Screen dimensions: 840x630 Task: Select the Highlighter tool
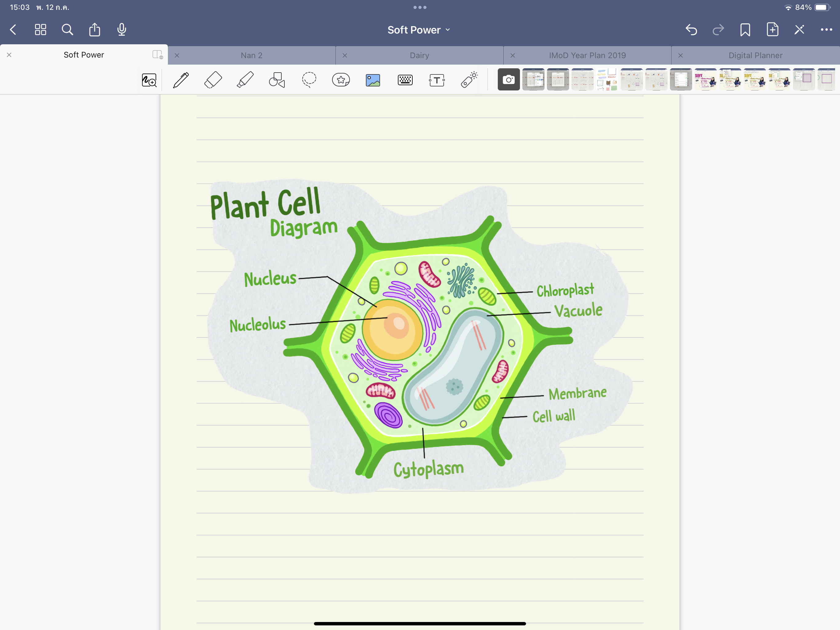245,80
